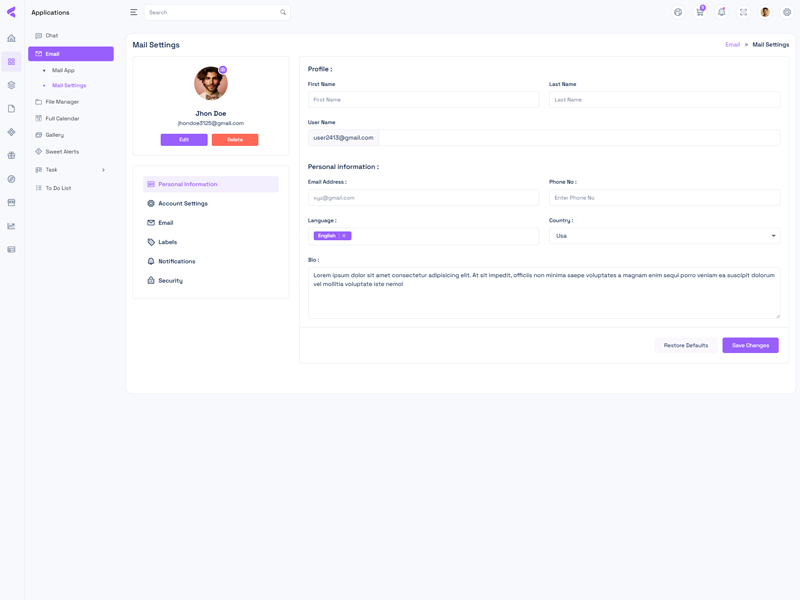Click the search magnifier icon
This screenshot has height=600, width=800.
coord(283,13)
